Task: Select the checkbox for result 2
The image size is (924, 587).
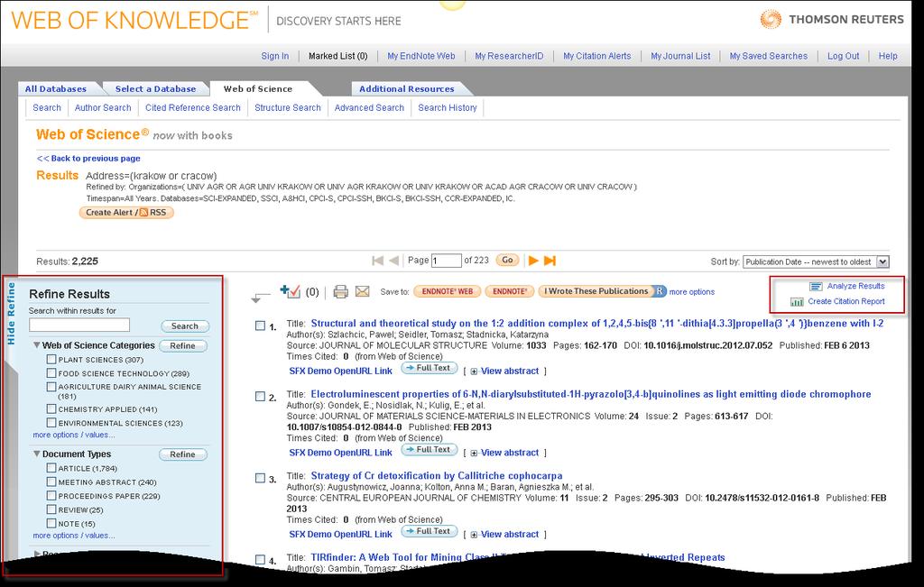Action: (x=260, y=396)
